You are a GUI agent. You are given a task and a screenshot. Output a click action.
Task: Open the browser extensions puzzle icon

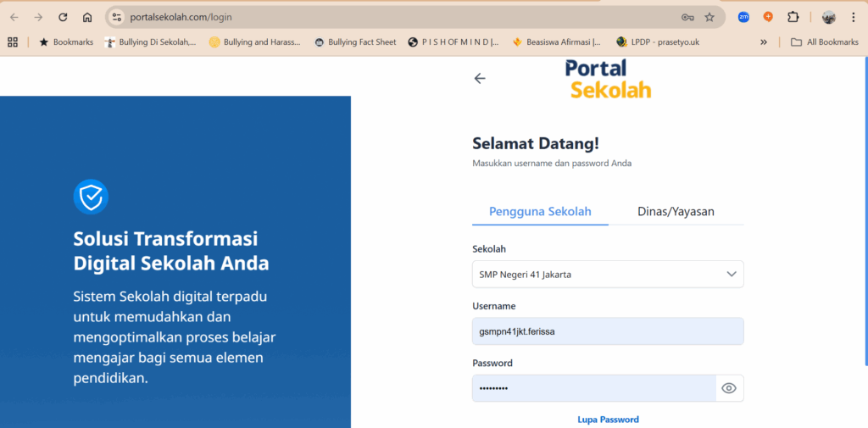[793, 17]
